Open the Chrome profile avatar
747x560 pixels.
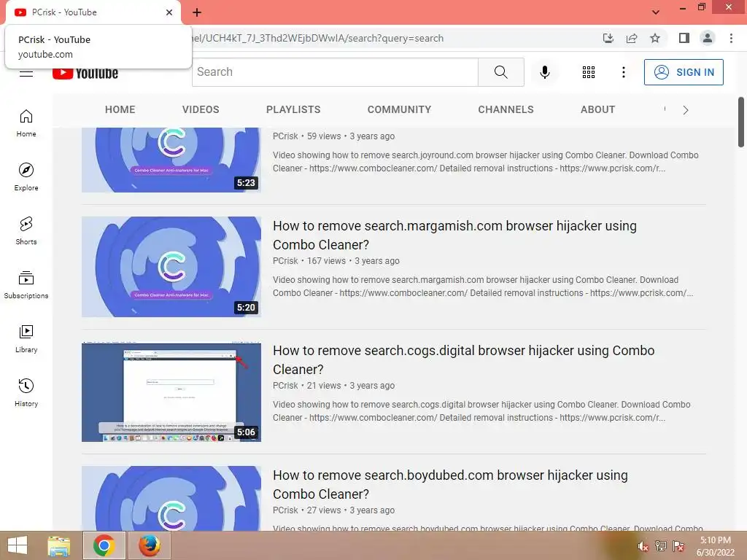(x=708, y=38)
